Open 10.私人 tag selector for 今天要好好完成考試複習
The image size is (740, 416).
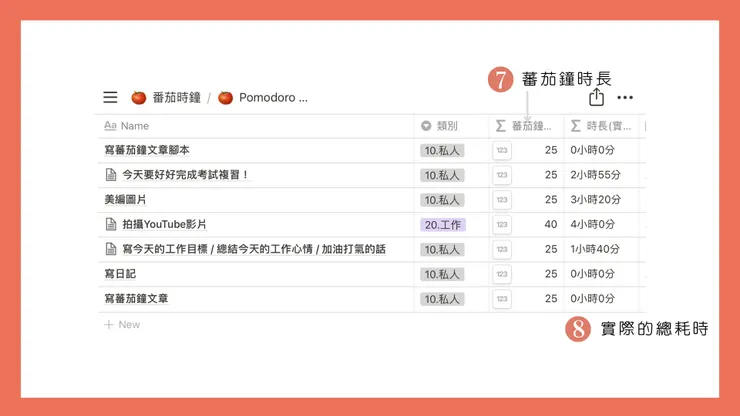(442, 175)
